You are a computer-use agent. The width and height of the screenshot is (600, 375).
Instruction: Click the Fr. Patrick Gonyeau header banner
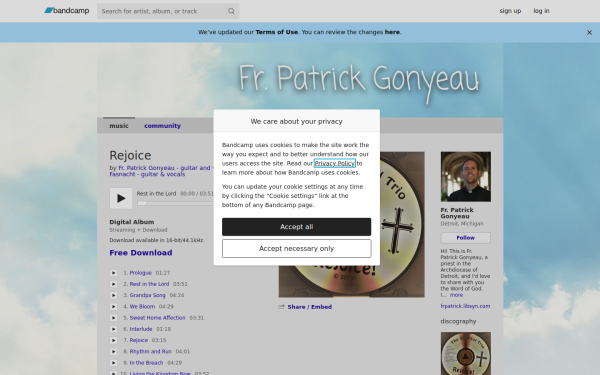[300, 80]
